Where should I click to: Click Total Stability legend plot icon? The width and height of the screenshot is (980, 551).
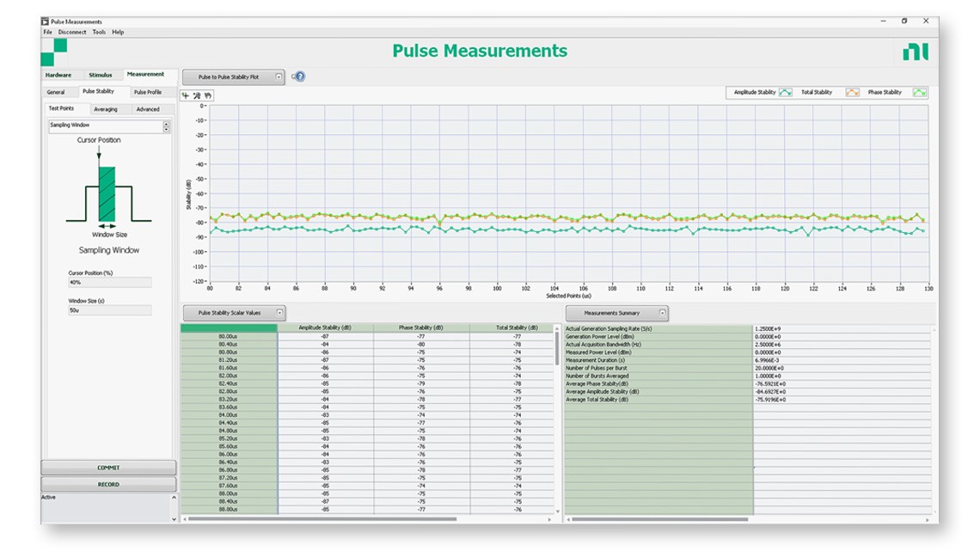coord(852,93)
